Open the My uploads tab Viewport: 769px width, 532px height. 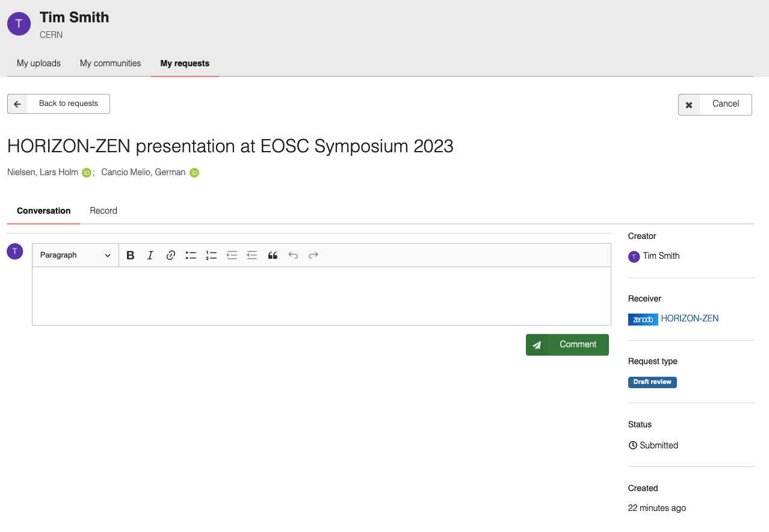(39, 63)
